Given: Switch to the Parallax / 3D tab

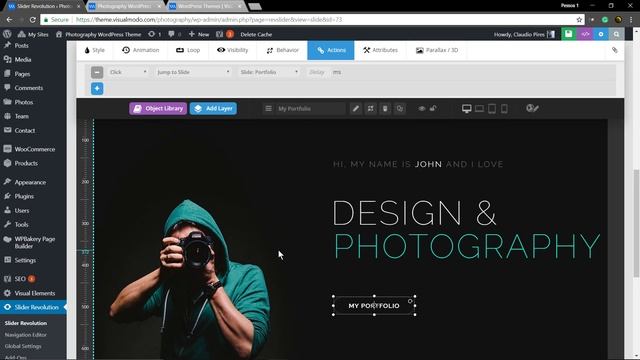Looking at the screenshot, I should tap(437, 50).
